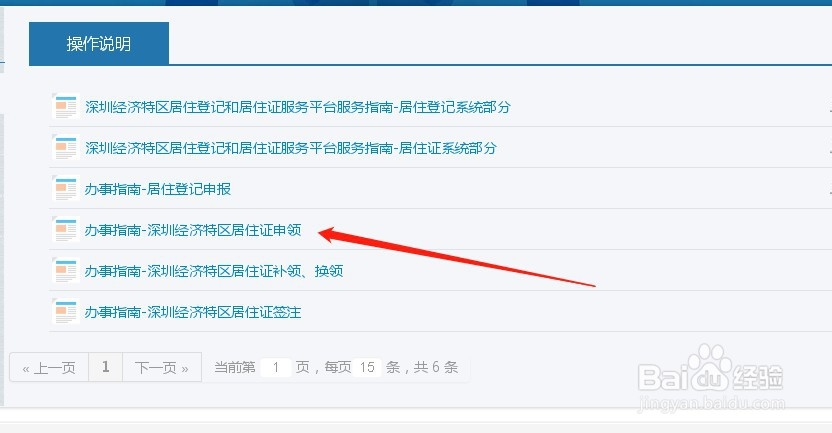Open the 办事指南-居住登记申报 link
This screenshot has width=832, height=433.
[158, 189]
